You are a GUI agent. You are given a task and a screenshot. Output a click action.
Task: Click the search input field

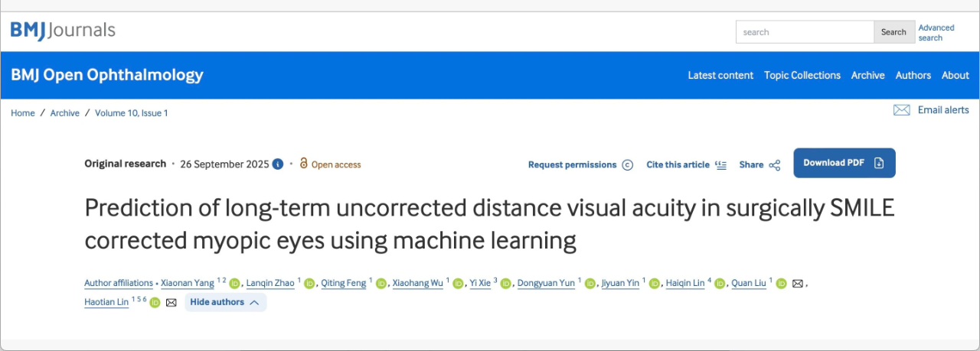(x=805, y=32)
